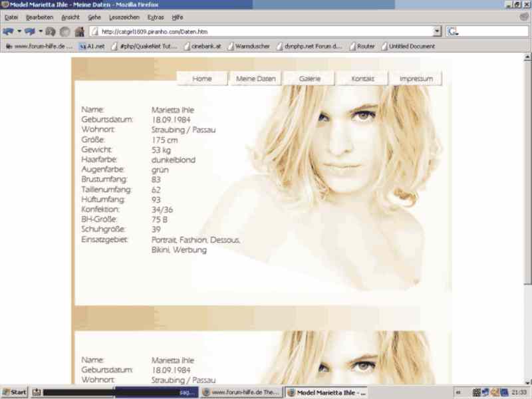This screenshot has width=532, height=399.
Task: Open the Extras menu
Action: (156, 17)
